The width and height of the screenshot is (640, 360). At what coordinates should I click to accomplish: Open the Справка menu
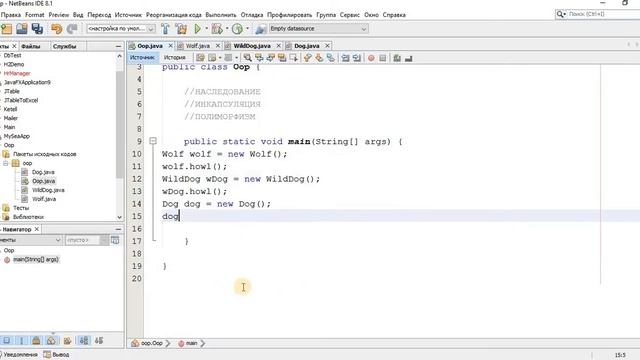[394, 15]
